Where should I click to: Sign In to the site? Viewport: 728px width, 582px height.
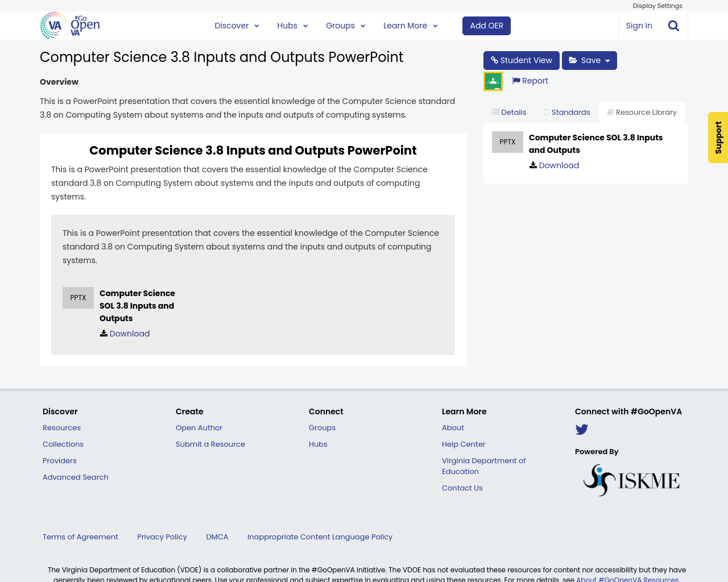click(639, 25)
